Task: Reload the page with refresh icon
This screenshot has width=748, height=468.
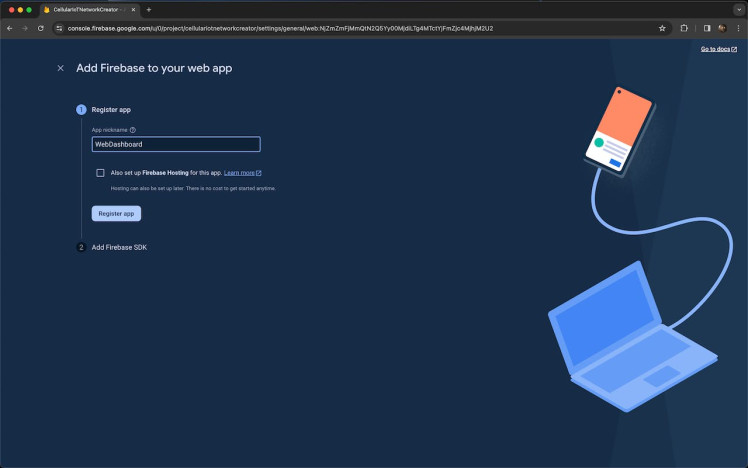Action: coord(41,28)
